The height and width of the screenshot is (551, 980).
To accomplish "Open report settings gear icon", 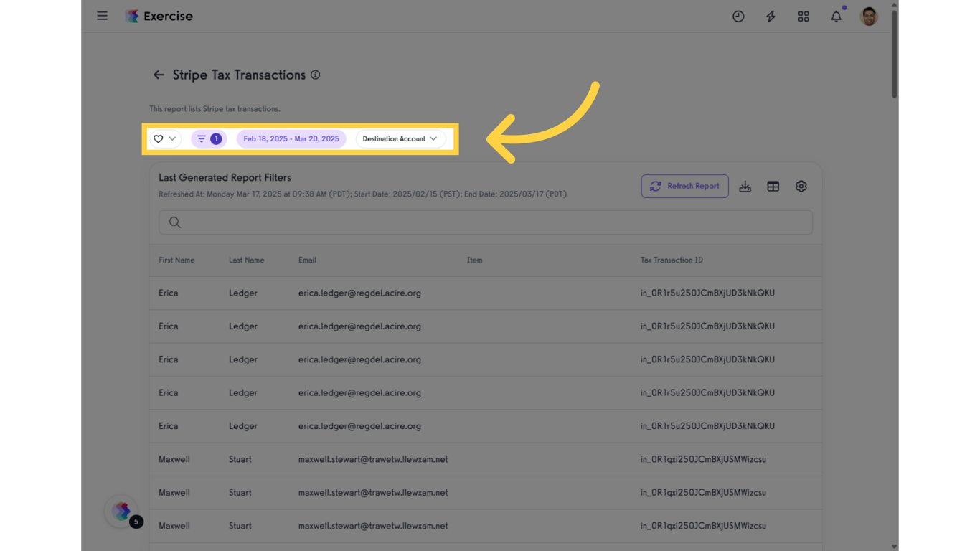I will pos(801,187).
